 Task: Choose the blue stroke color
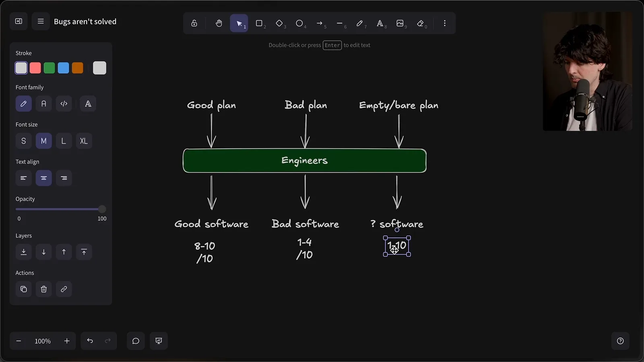[64, 68]
